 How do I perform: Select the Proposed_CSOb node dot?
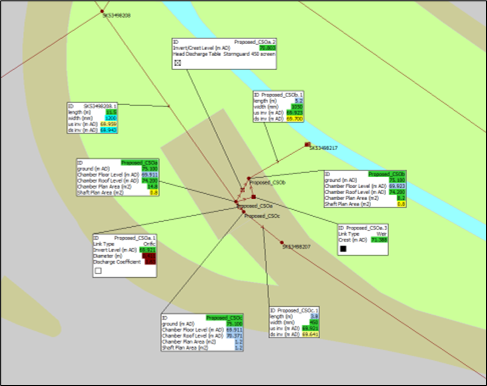point(249,179)
